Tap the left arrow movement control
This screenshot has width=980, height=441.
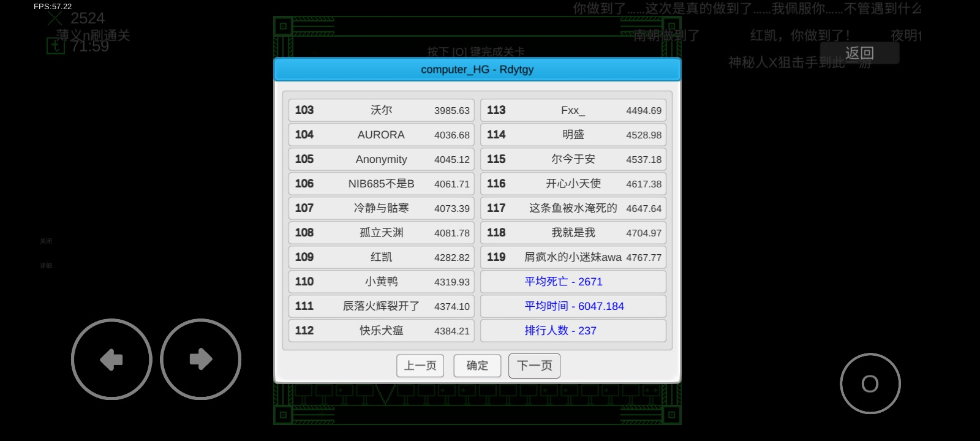(x=111, y=360)
